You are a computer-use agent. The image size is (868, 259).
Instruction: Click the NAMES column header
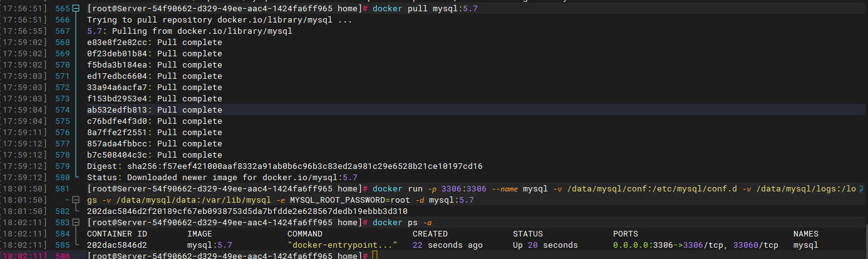coord(805,234)
